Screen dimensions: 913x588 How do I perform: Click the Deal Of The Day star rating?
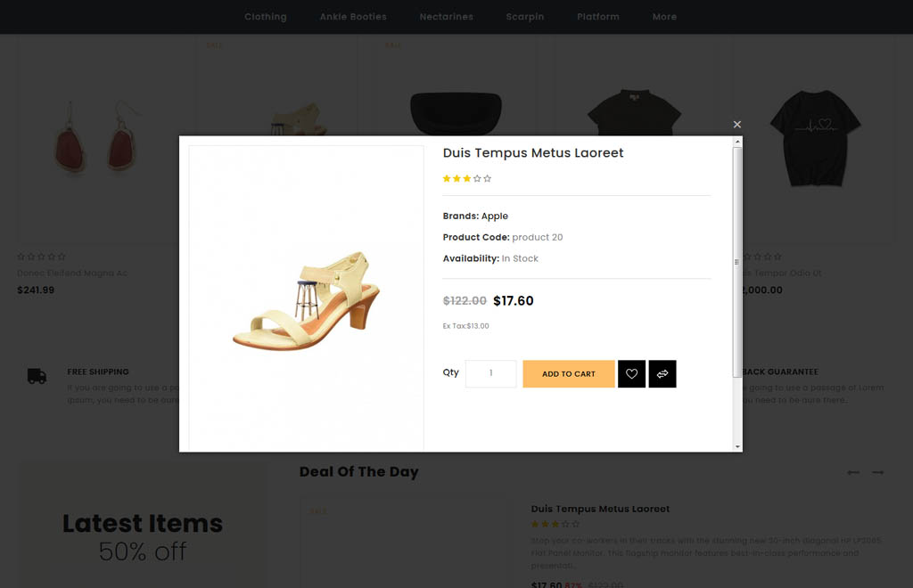[x=555, y=524]
